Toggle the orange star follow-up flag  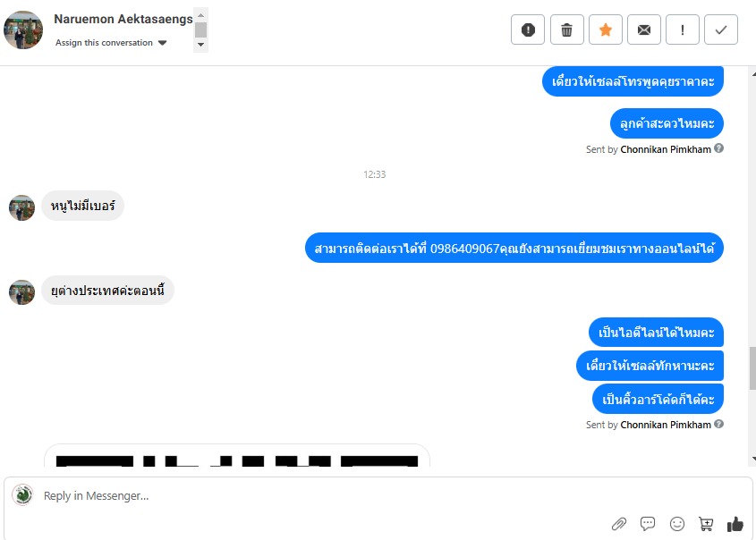pos(606,30)
